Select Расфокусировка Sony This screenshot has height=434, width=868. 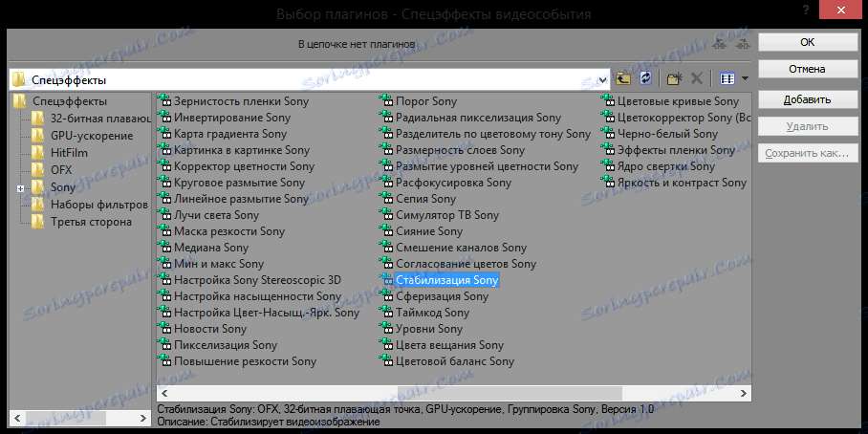point(453,183)
